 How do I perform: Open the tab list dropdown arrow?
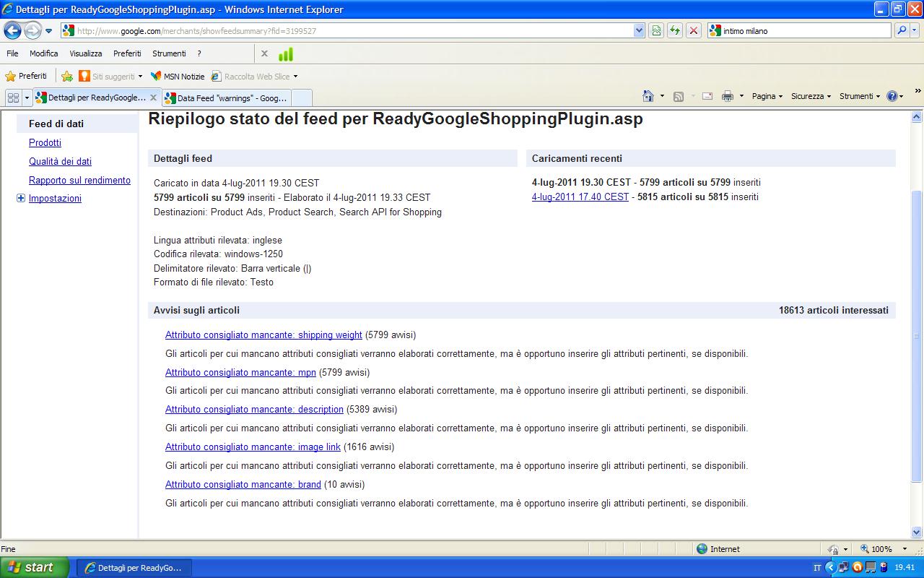pyautogui.click(x=27, y=98)
